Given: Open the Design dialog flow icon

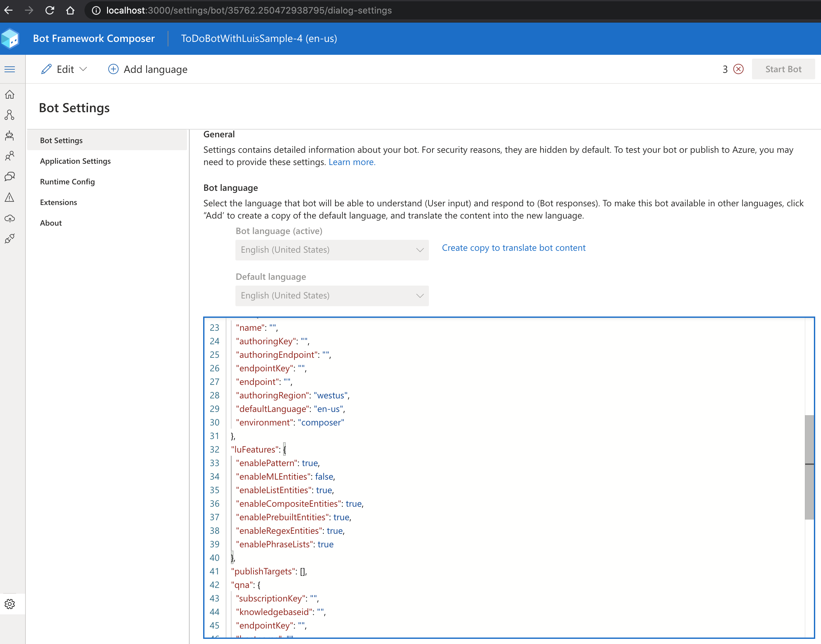Looking at the screenshot, I should pos(10,115).
